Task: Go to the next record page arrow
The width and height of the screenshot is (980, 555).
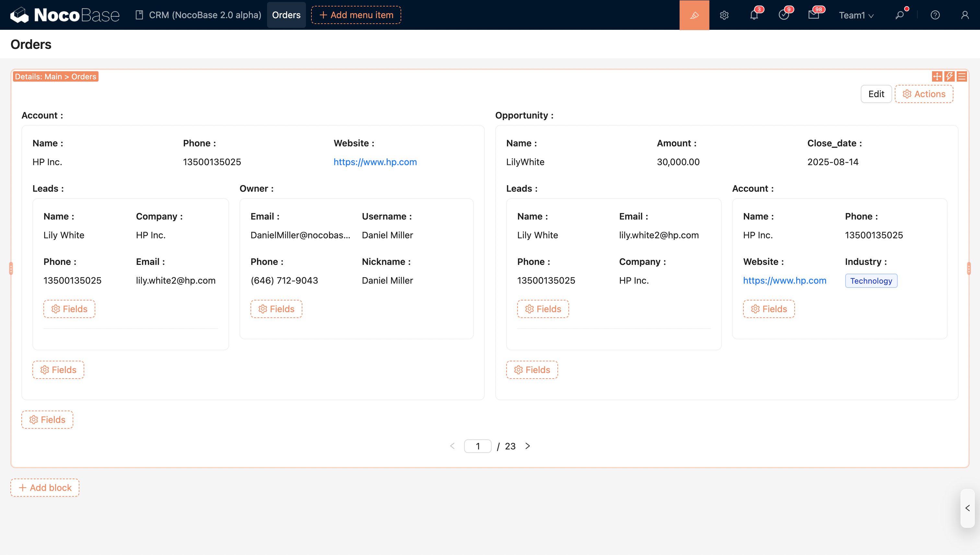Action: [x=528, y=446]
